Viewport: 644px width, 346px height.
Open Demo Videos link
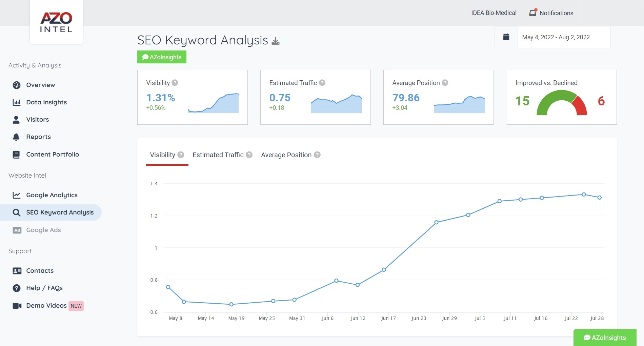(x=46, y=306)
